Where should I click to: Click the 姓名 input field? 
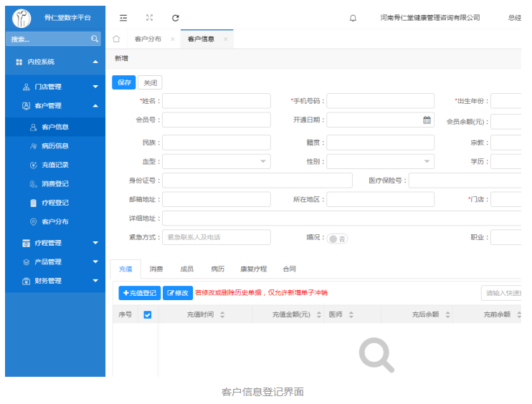click(x=217, y=101)
